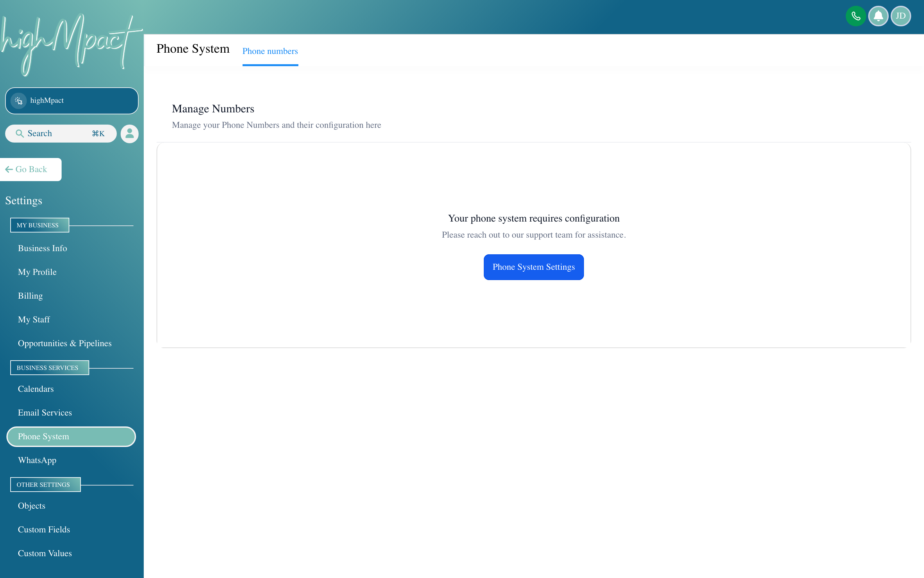Select Phone System in sidebar
The image size is (924, 578).
71,437
